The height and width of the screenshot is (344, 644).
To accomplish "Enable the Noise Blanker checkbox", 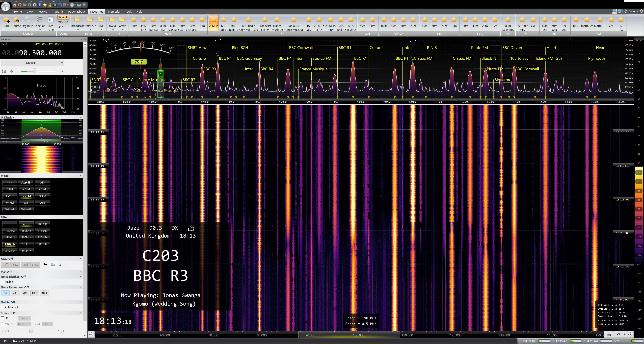I will (3, 282).
